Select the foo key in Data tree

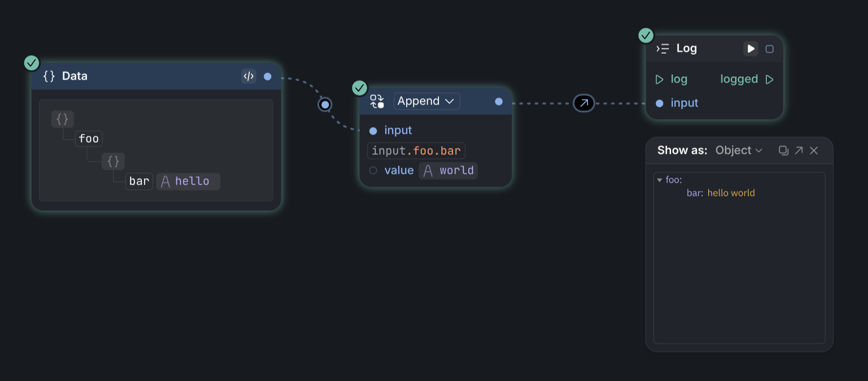[x=89, y=139]
